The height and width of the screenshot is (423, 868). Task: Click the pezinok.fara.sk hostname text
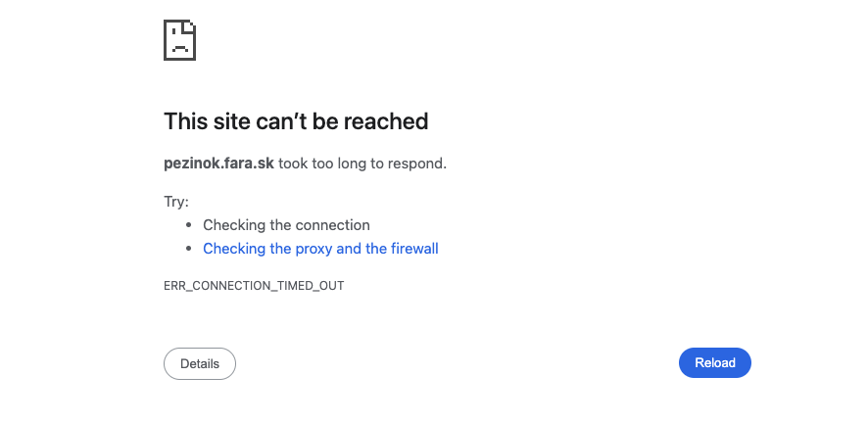[x=218, y=164]
